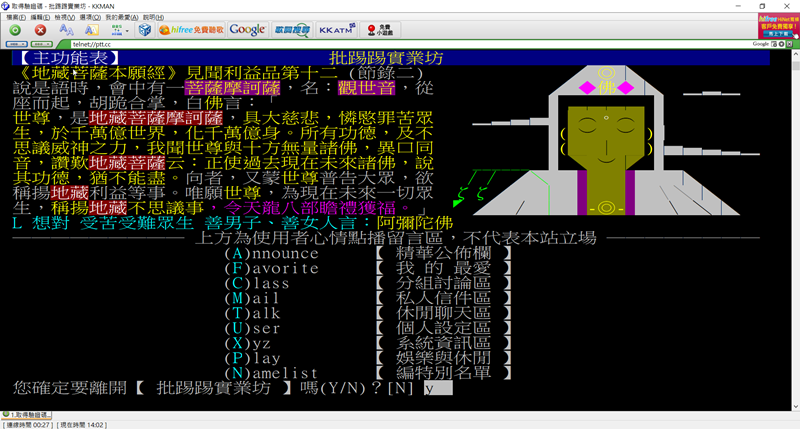Click the 休閒聊天區 label

click(x=443, y=313)
